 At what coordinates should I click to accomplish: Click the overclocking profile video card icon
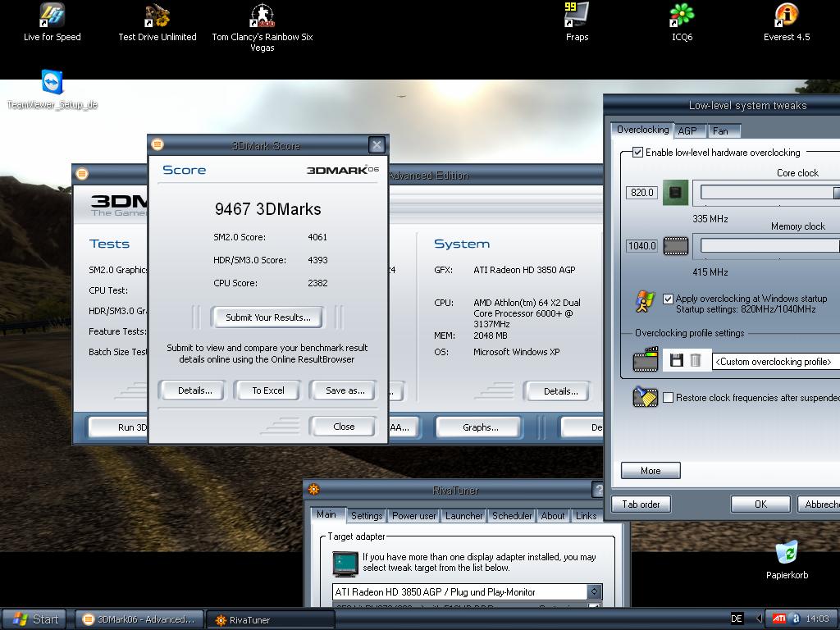(x=646, y=359)
